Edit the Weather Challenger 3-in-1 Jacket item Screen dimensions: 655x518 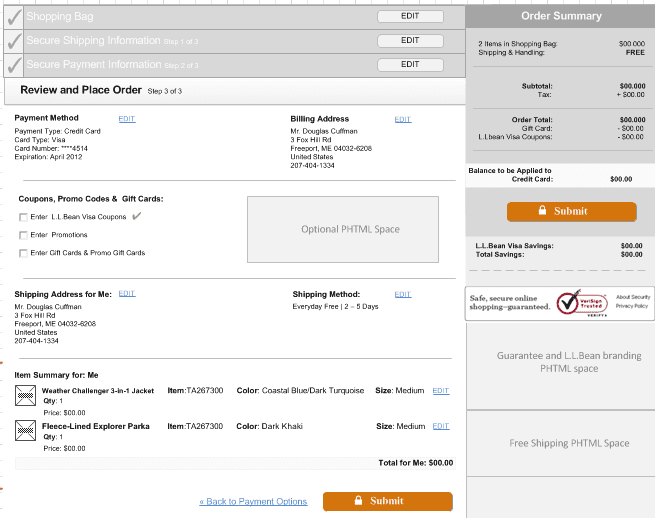tap(441, 391)
